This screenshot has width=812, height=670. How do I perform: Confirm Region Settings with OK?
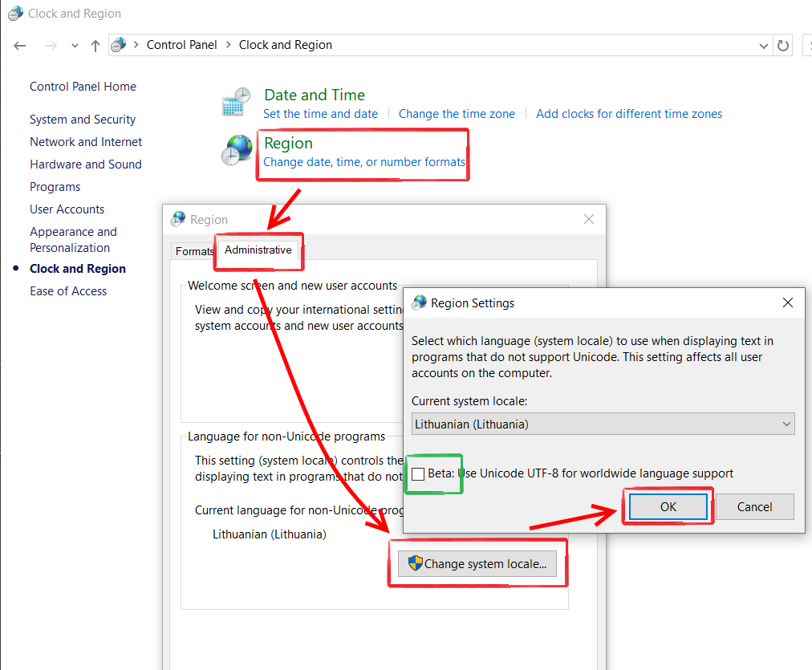click(x=668, y=507)
